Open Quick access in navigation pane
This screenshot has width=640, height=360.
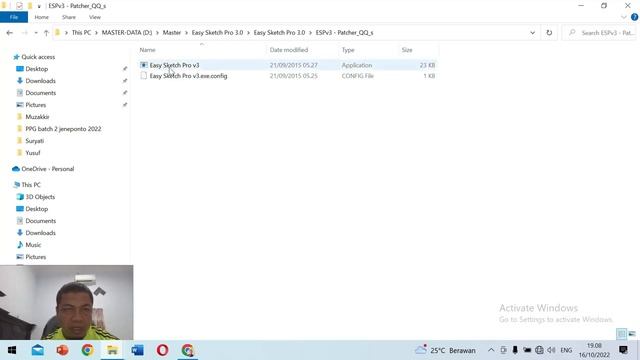coord(38,57)
